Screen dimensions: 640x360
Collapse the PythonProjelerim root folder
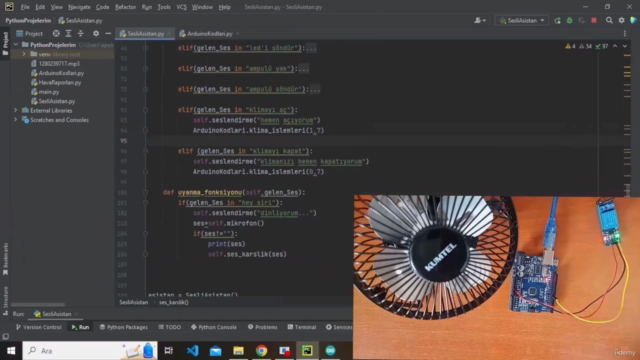click(16, 44)
